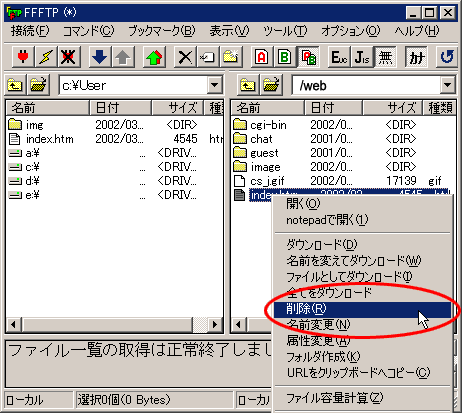The width and height of the screenshot is (462, 413).
Task: Click the green up-arrow Mirror Upload icon
Action: click(154, 57)
